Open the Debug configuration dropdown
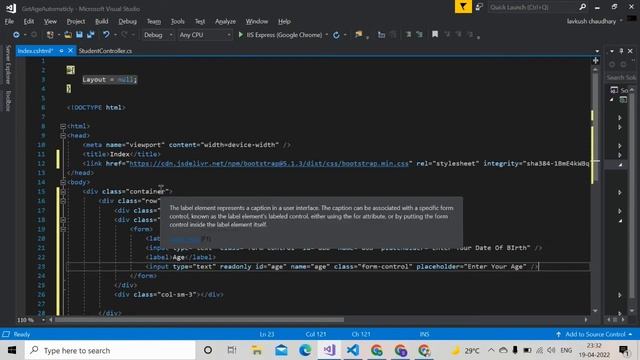 click(158, 35)
